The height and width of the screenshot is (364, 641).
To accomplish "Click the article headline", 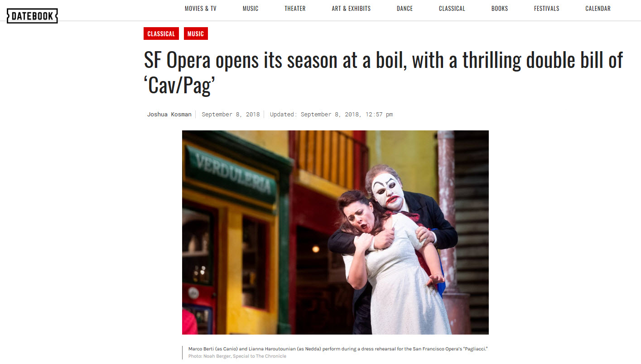I will [x=383, y=73].
